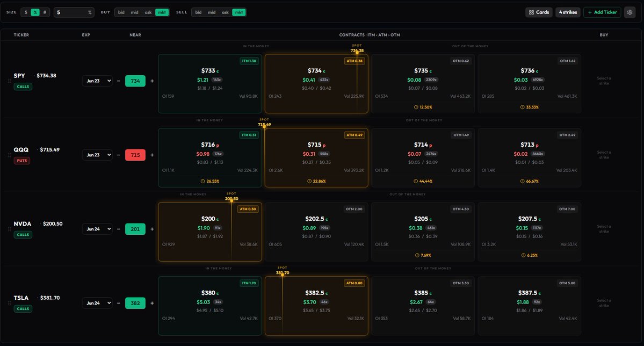Click the 22.86% clock indicator on QQQ $715
Screen dimensions: 644x346
pyautogui.click(x=316, y=181)
